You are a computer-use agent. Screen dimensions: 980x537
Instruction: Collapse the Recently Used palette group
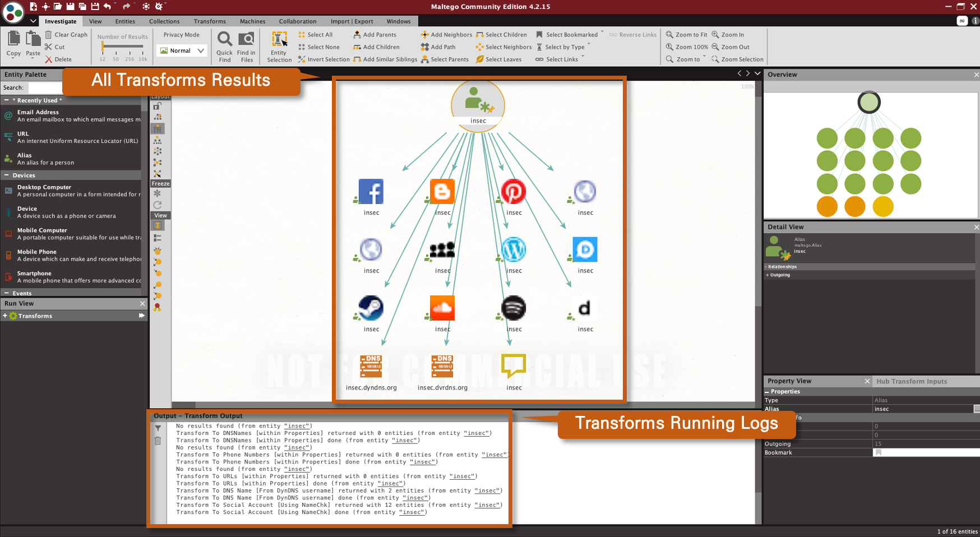6,100
